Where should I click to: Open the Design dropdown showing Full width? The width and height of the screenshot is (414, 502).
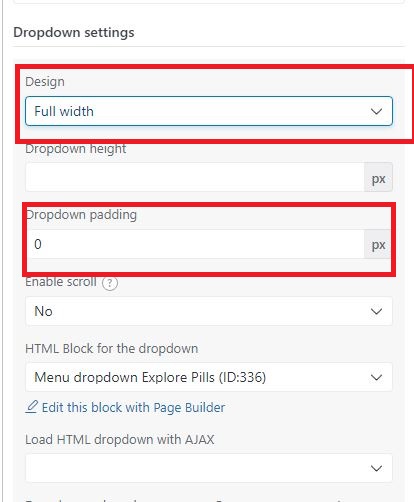click(209, 111)
